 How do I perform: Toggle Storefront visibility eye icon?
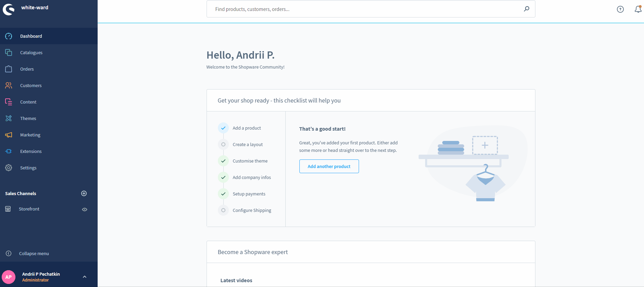point(85,210)
